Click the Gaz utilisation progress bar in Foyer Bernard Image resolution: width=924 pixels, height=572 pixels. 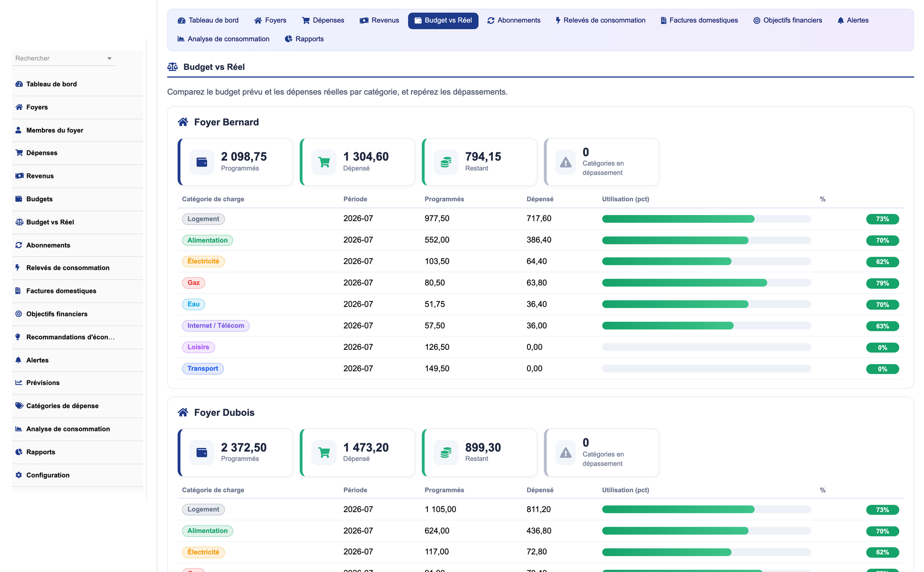point(707,283)
